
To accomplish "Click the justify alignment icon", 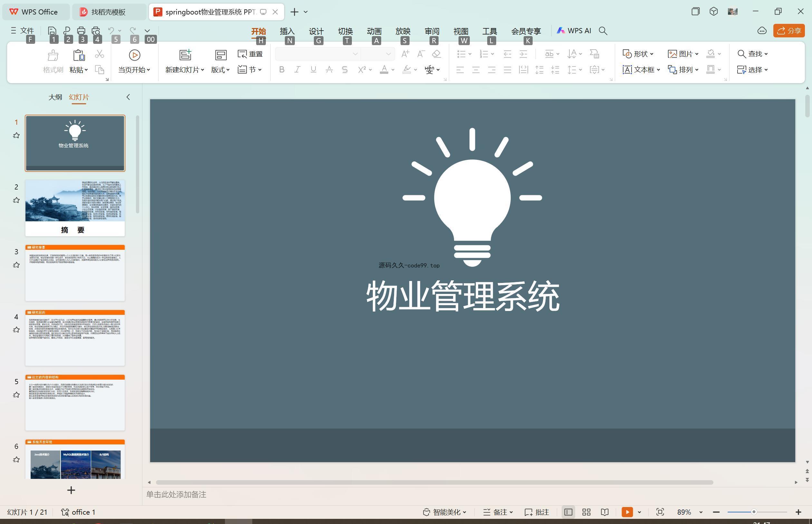I will tap(508, 70).
